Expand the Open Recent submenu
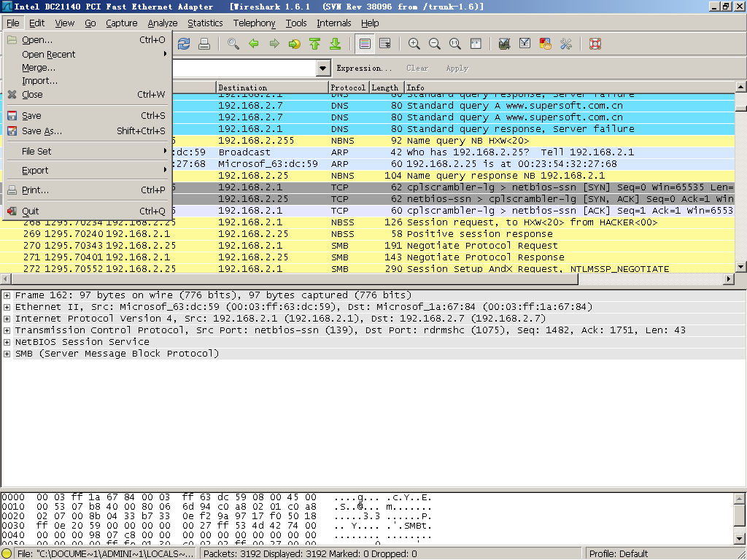The height and width of the screenshot is (560, 747). coord(88,54)
